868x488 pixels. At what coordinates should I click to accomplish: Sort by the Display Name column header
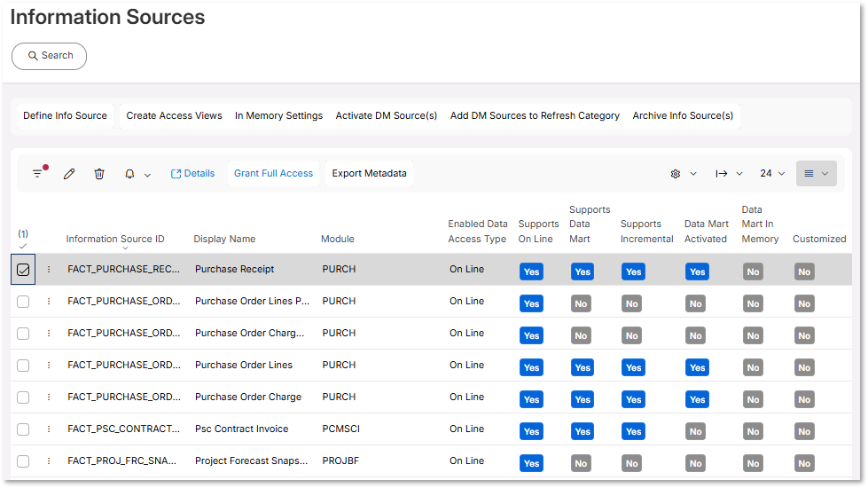[x=224, y=239]
